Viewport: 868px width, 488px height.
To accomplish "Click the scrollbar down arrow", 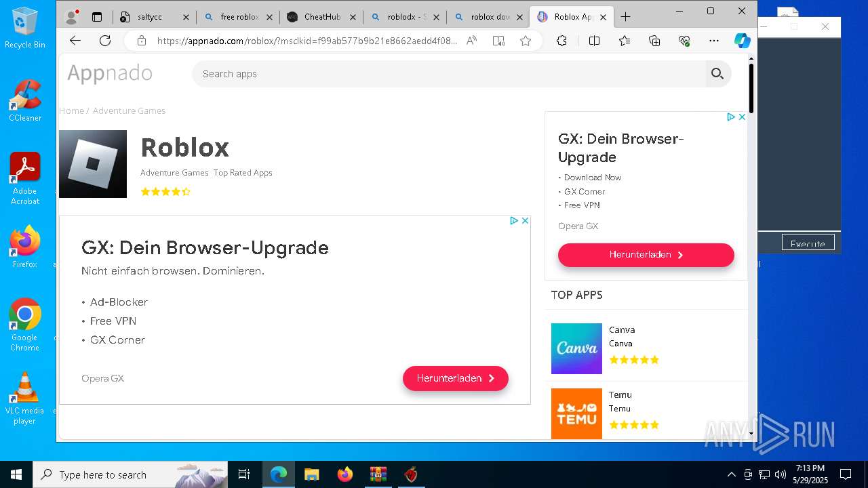I will (751, 433).
